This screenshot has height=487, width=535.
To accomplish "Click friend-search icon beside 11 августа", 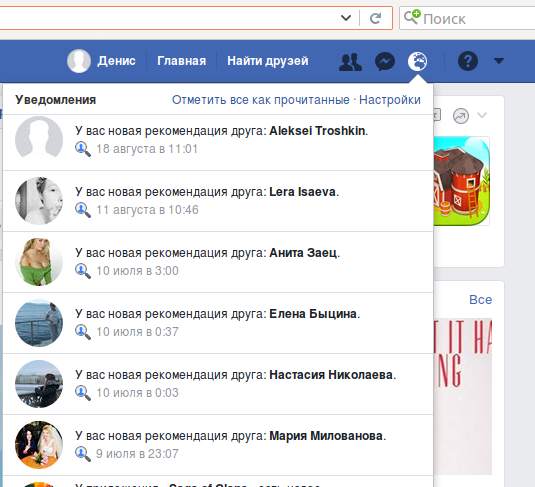I will 83,210.
